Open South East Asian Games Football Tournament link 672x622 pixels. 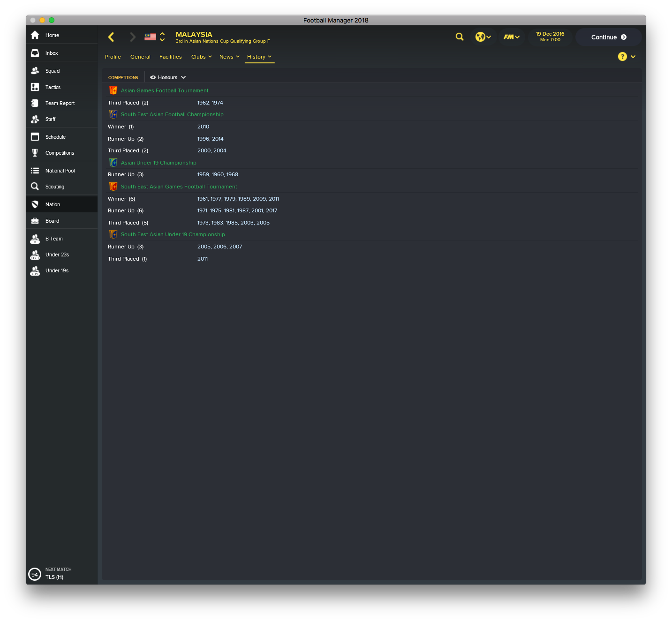tap(179, 187)
